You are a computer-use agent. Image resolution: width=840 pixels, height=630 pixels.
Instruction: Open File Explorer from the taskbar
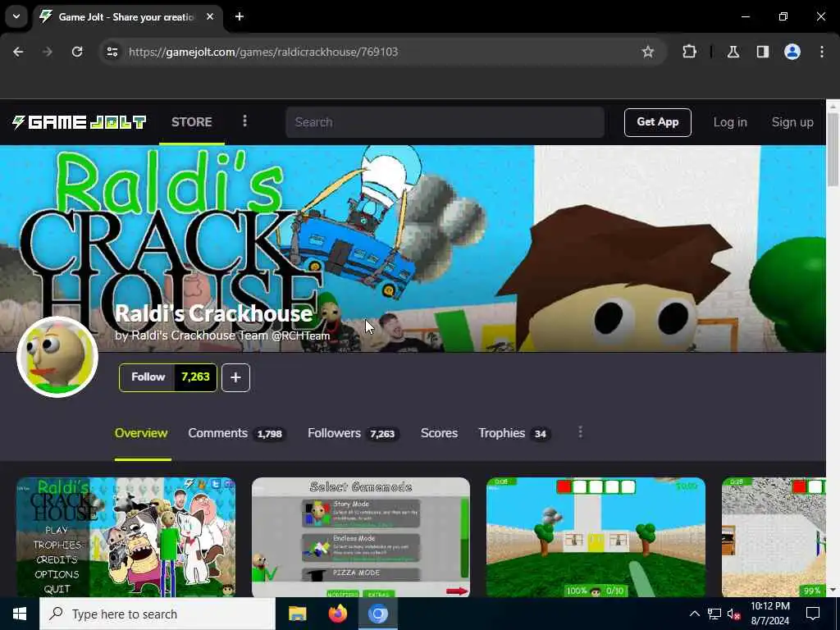pos(297,614)
